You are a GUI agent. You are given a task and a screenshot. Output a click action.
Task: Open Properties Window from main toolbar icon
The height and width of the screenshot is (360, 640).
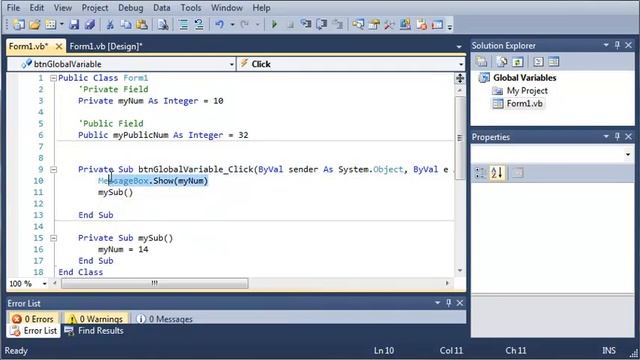(374, 24)
